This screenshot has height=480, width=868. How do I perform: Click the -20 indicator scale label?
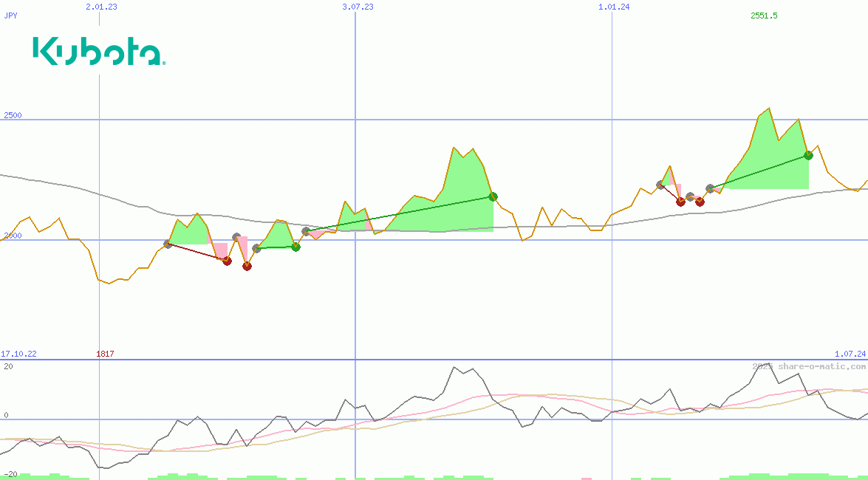[x=10, y=474]
